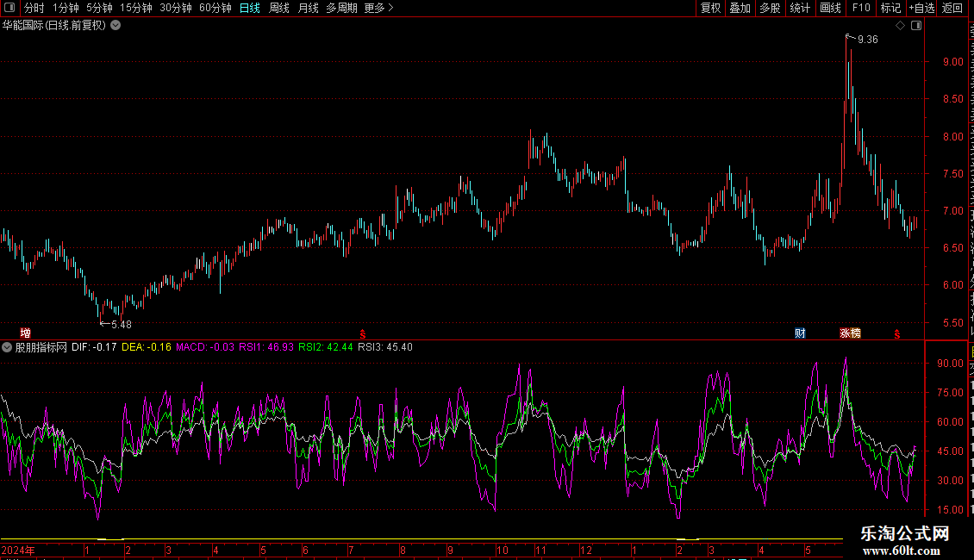
Task: Click the 叠加 overlay button
Action: 740,8
